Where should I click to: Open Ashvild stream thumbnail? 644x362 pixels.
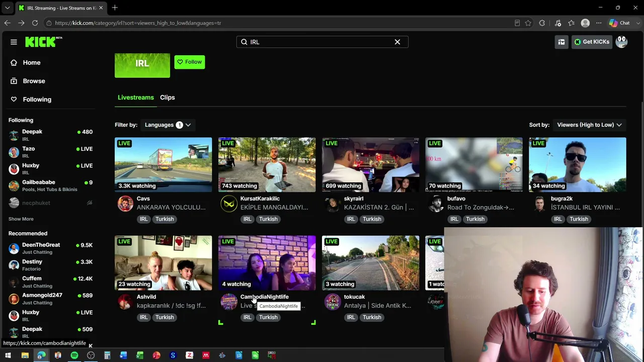click(x=164, y=262)
